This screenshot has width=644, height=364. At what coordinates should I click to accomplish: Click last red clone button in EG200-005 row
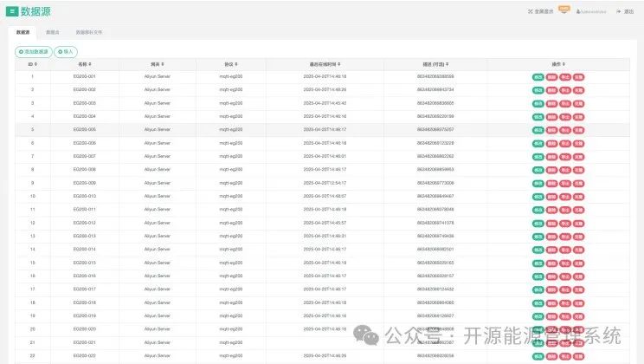coord(579,130)
